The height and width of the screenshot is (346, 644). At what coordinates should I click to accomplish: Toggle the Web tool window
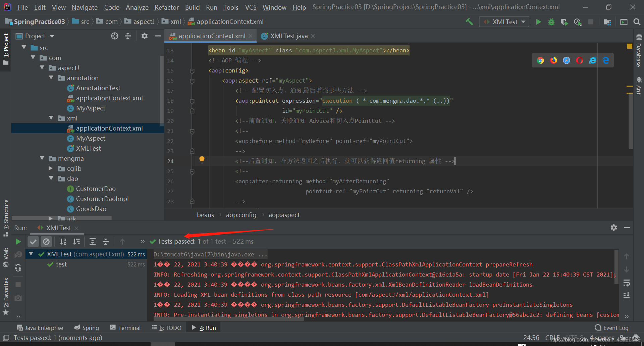6,257
